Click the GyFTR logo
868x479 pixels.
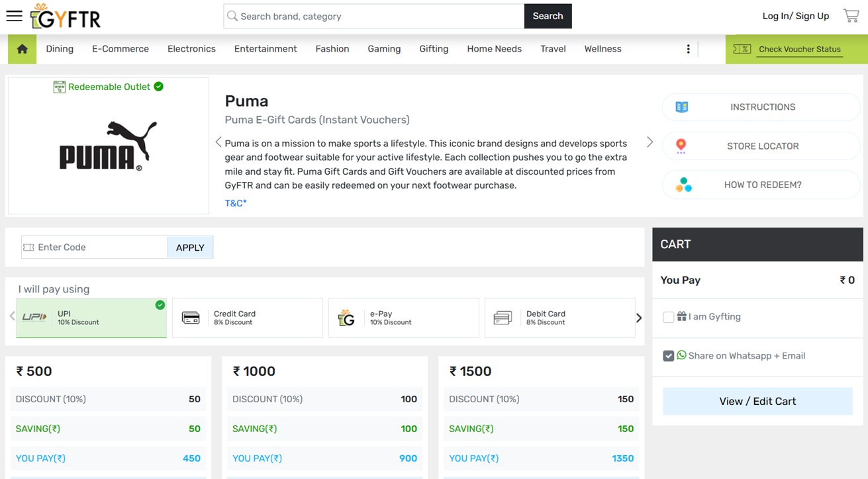(x=66, y=17)
